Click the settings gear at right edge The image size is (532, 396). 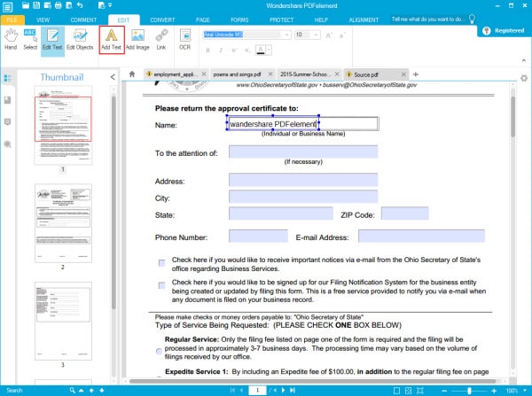pyautogui.click(x=524, y=78)
